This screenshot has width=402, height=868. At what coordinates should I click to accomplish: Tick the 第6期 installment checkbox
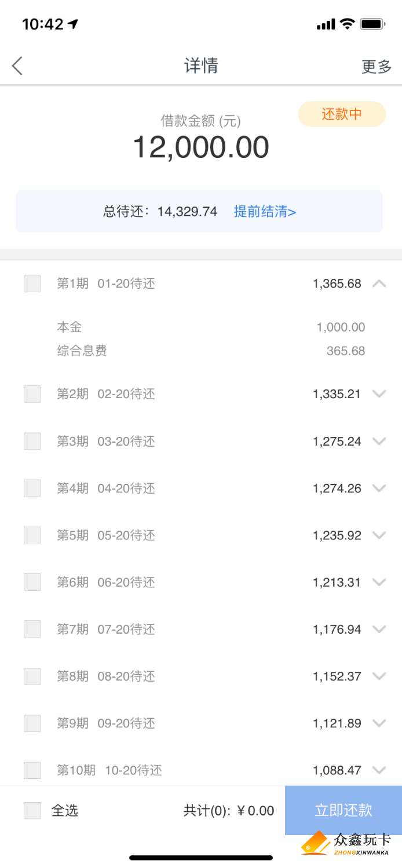32,582
